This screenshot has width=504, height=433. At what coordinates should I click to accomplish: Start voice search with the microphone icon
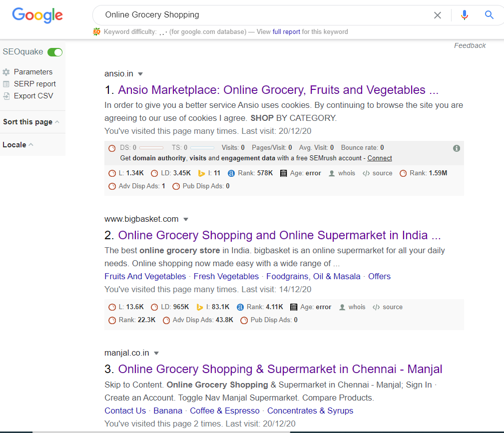coord(464,15)
